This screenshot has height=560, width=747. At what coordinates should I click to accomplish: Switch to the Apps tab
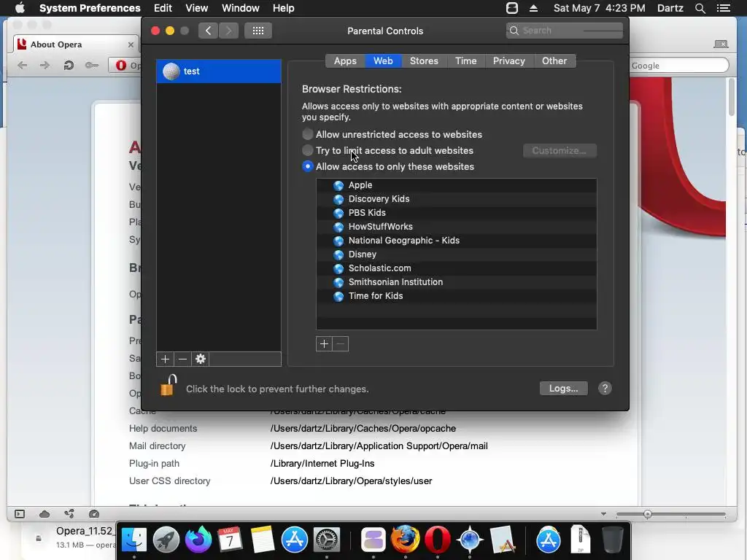pyautogui.click(x=345, y=61)
